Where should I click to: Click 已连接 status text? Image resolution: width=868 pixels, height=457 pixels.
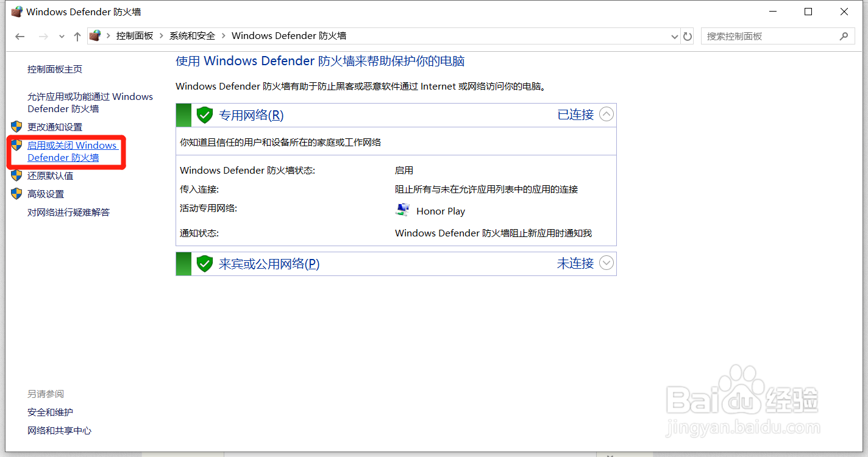(x=575, y=115)
